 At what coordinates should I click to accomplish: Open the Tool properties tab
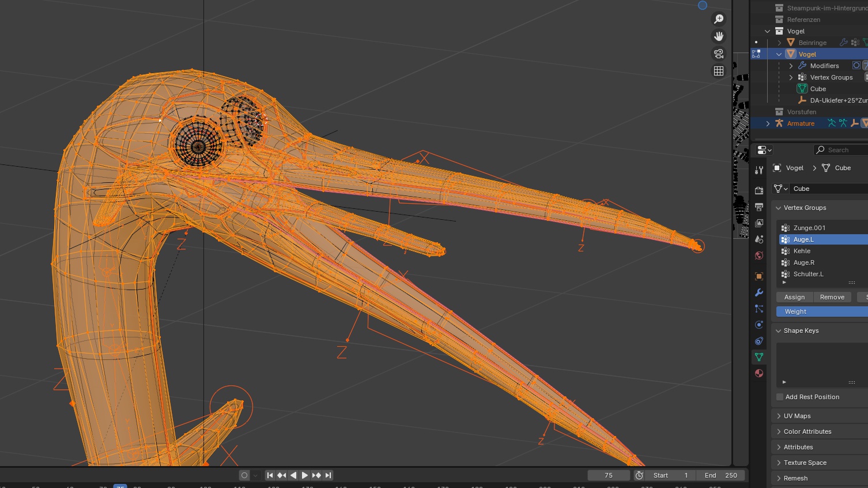pyautogui.click(x=759, y=170)
